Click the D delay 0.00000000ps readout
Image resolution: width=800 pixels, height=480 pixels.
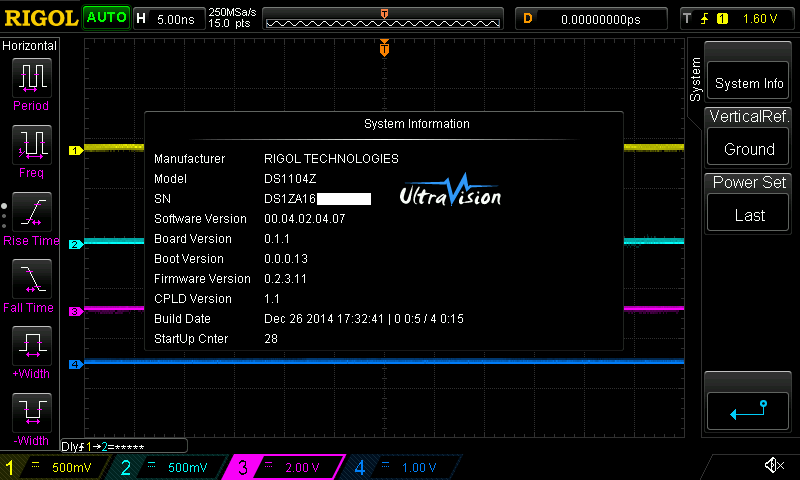[591, 19]
